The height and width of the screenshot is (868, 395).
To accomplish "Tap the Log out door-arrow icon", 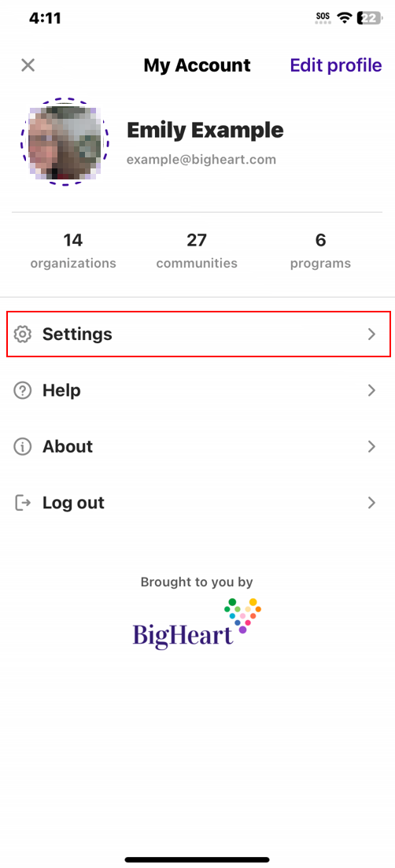I will click(23, 503).
